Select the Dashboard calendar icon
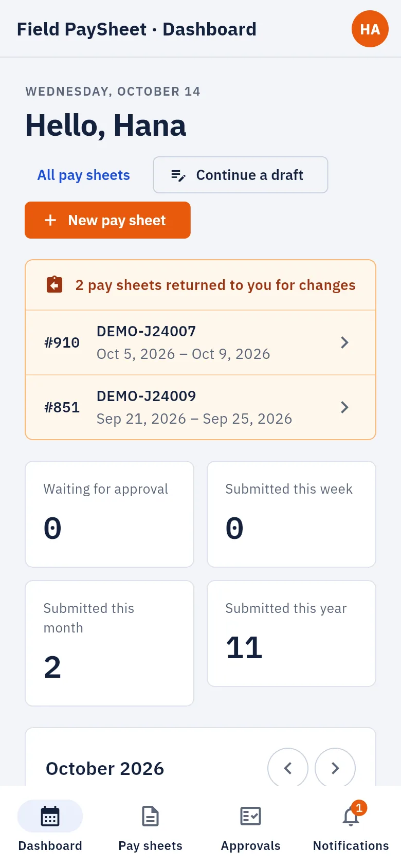This screenshot has height=868, width=401. point(50,816)
